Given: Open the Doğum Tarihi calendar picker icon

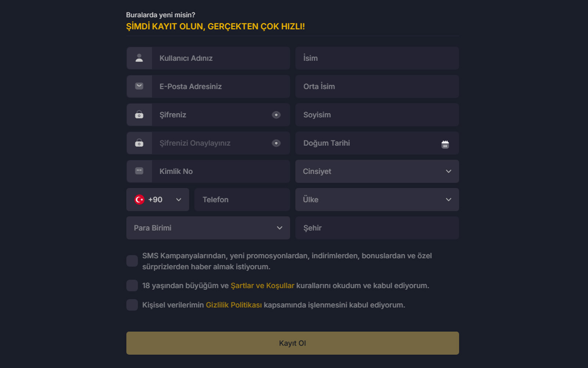Looking at the screenshot, I should pos(445,144).
